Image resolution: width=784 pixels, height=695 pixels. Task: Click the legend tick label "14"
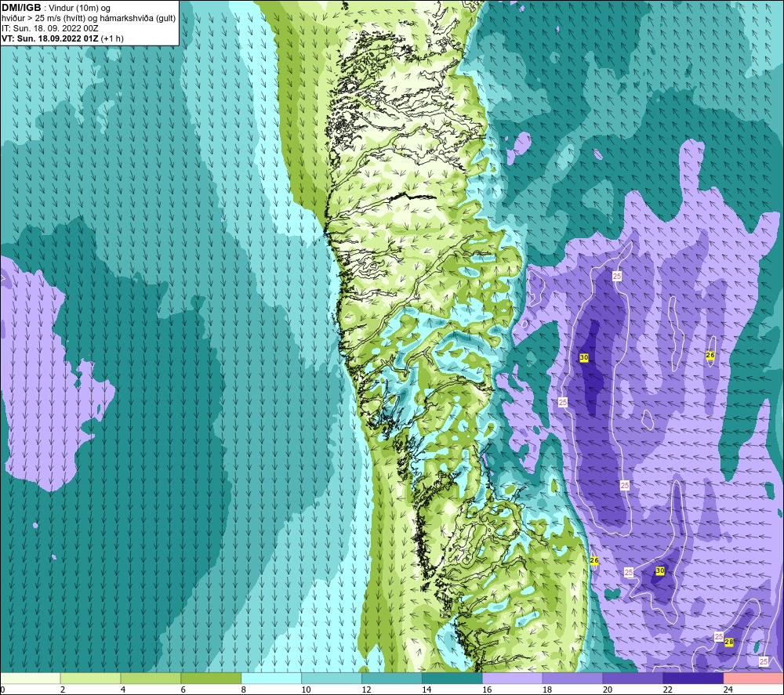pos(426,690)
